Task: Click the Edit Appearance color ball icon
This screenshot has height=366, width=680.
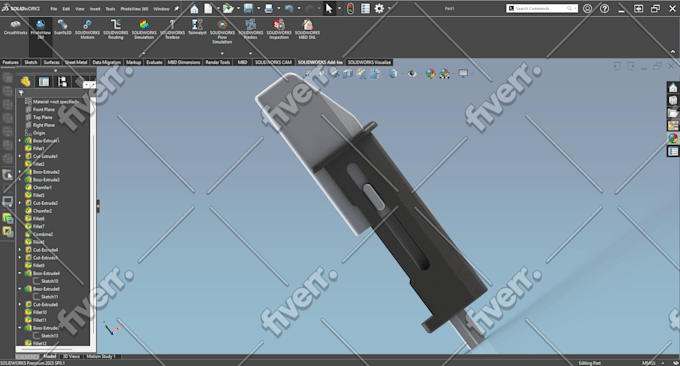Action: [430, 74]
